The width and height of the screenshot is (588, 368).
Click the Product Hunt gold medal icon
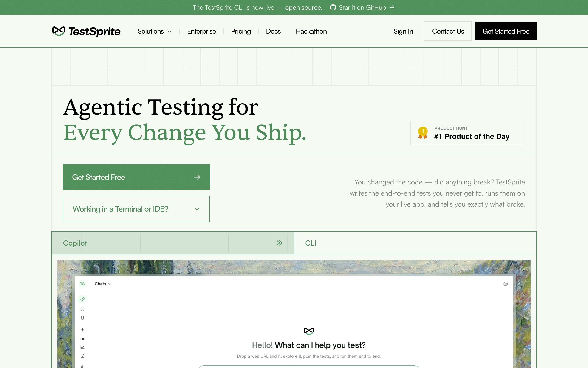pyautogui.click(x=423, y=133)
